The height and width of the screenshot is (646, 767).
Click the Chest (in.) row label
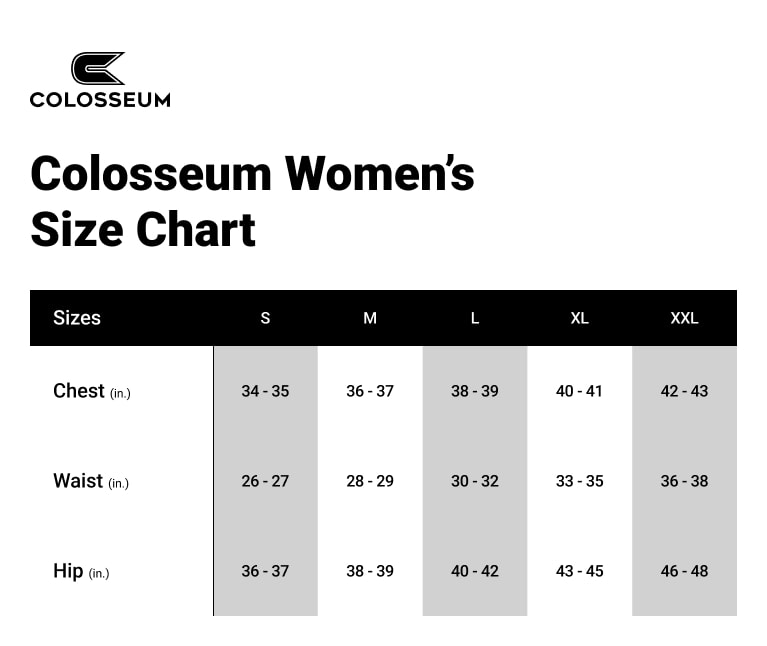click(x=92, y=391)
